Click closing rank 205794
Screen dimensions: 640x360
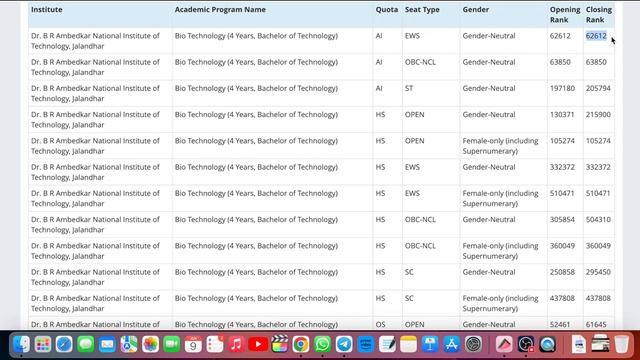tap(598, 88)
